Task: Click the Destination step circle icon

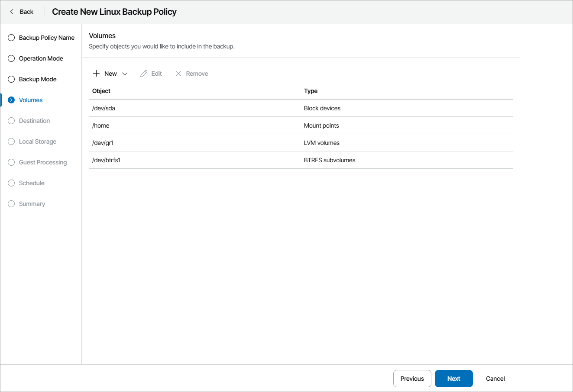Action: point(11,121)
